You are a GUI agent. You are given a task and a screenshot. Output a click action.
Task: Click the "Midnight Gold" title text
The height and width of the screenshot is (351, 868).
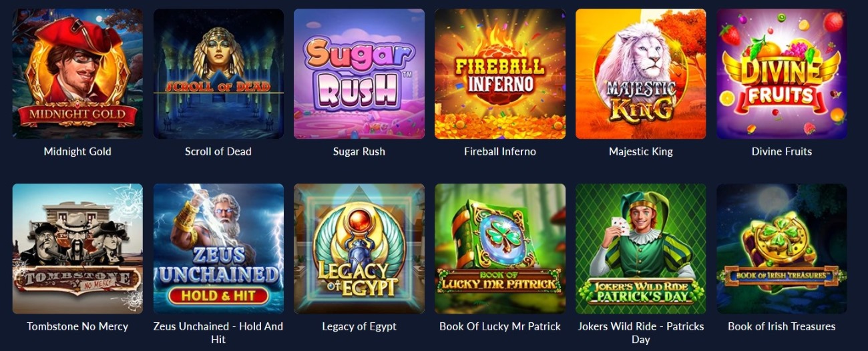tap(77, 151)
